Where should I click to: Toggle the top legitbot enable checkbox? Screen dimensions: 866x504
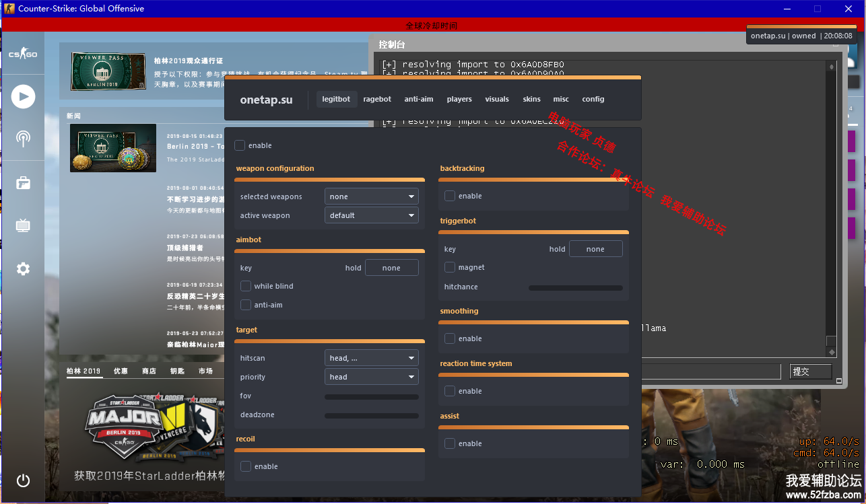click(x=240, y=145)
